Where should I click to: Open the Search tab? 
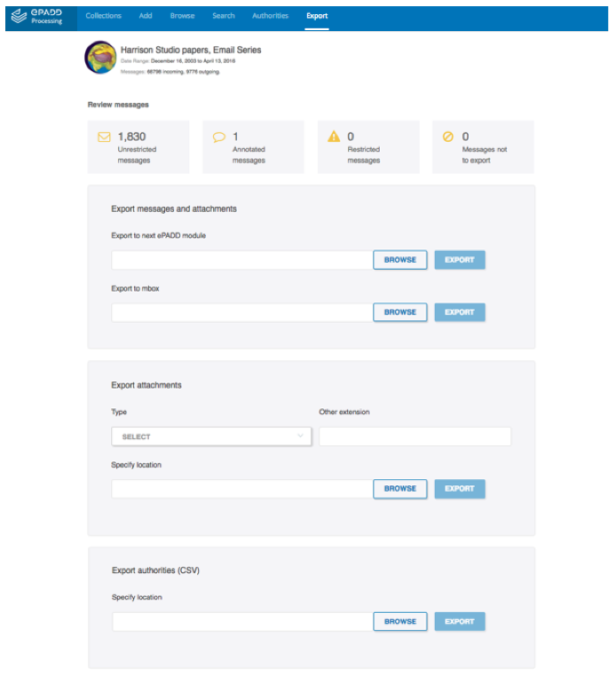(224, 16)
